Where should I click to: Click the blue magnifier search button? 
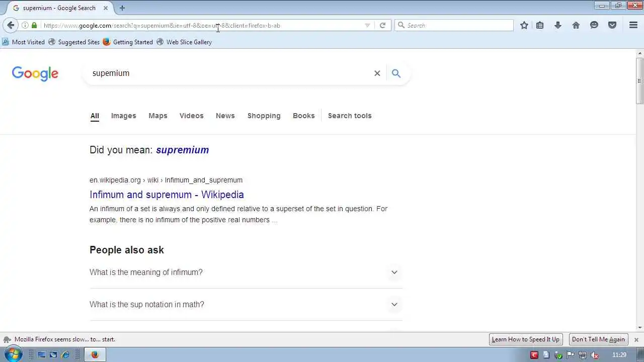tap(396, 73)
